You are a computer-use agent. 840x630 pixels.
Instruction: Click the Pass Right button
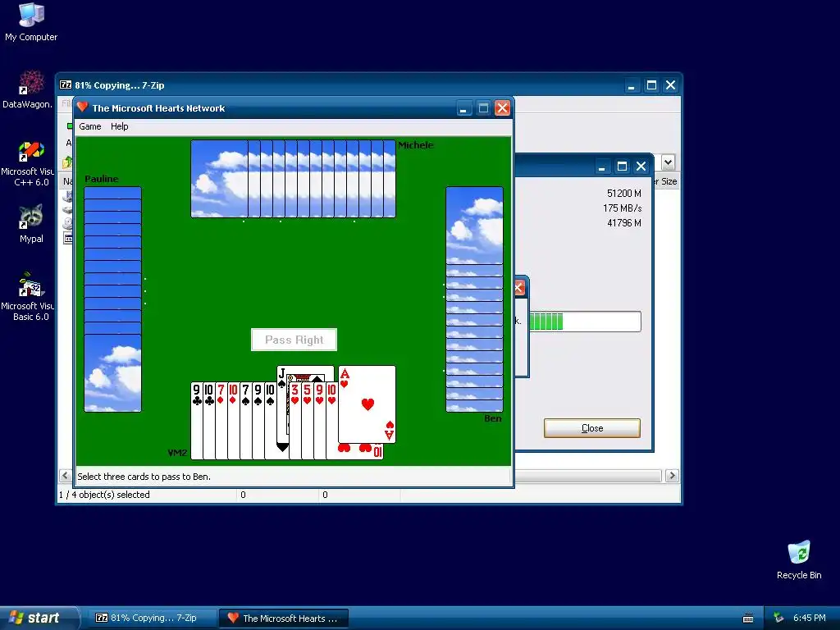pyautogui.click(x=294, y=340)
